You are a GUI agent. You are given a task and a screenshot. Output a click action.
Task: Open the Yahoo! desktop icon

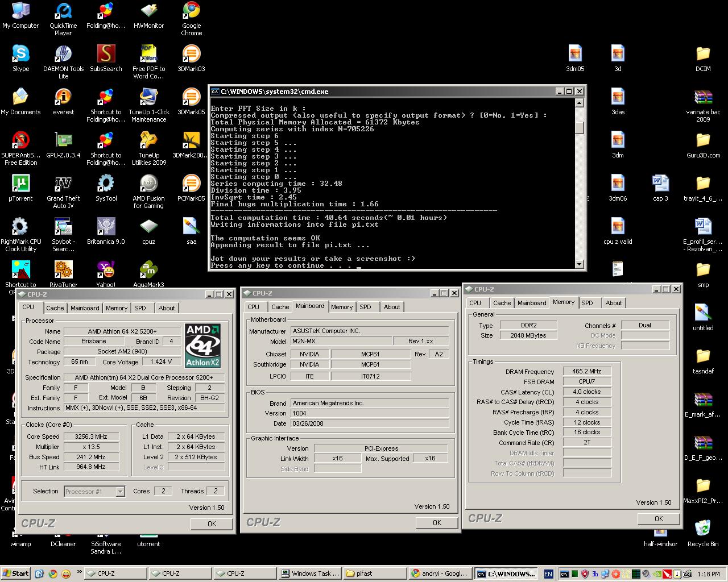tap(106, 275)
